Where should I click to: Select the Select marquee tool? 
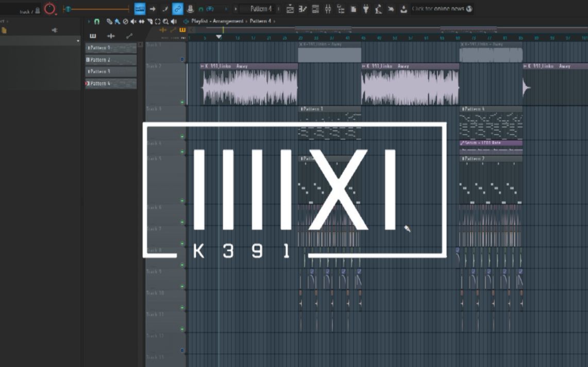tap(158, 21)
